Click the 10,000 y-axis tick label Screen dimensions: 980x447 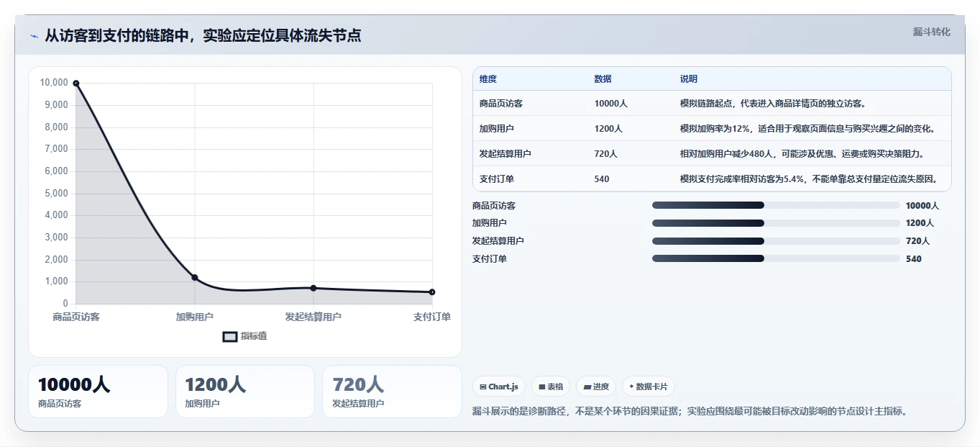click(54, 83)
